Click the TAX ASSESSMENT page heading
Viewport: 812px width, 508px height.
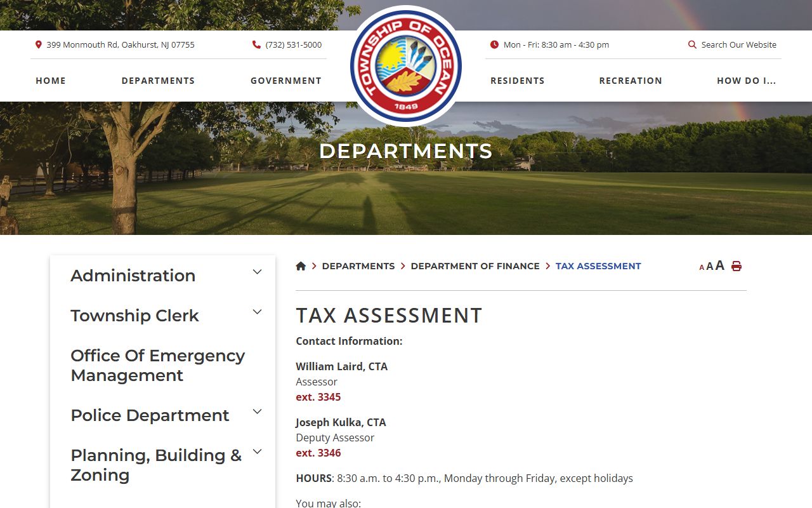(x=389, y=316)
